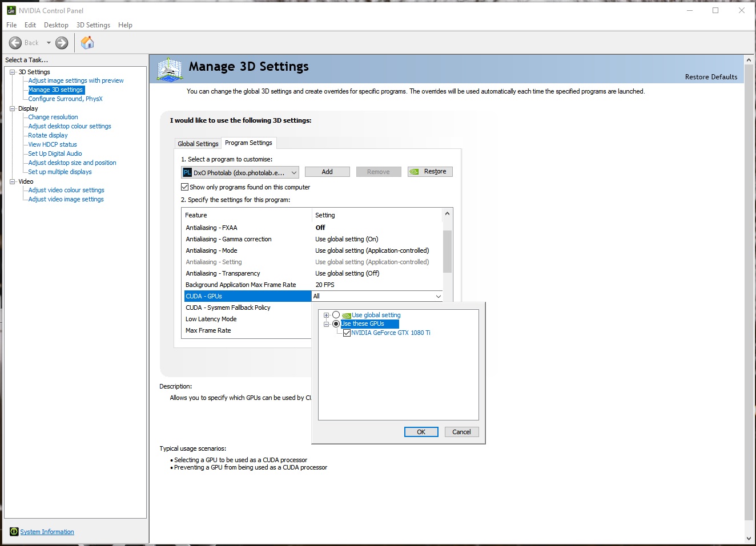Switch to the Global Settings tab
This screenshot has width=756, height=546.
click(x=198, y=144)
